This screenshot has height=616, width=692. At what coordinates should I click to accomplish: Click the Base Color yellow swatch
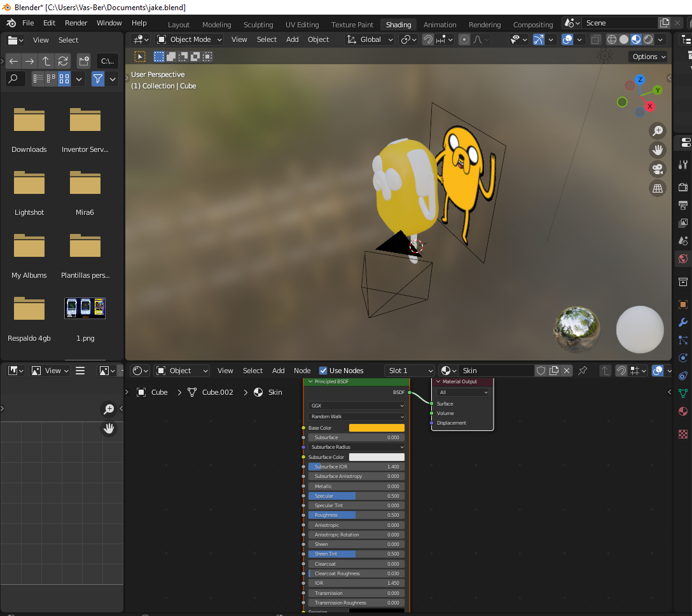point(377,428)
